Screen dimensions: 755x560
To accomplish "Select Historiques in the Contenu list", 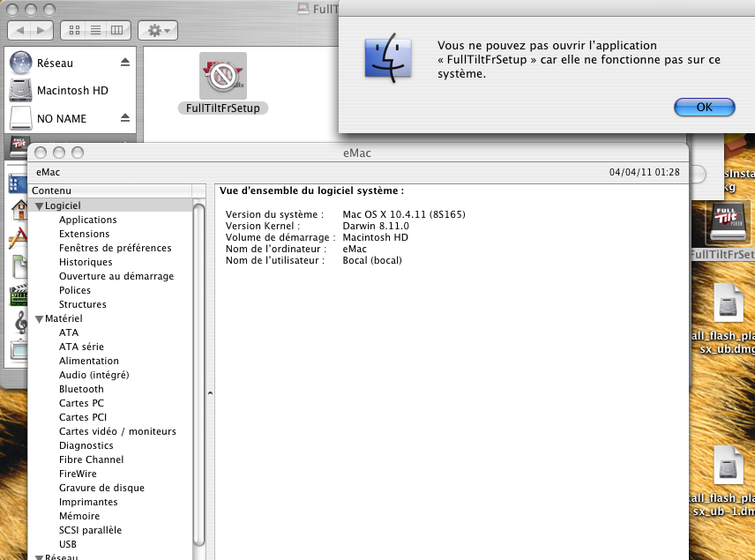I will tap(86, 262).
